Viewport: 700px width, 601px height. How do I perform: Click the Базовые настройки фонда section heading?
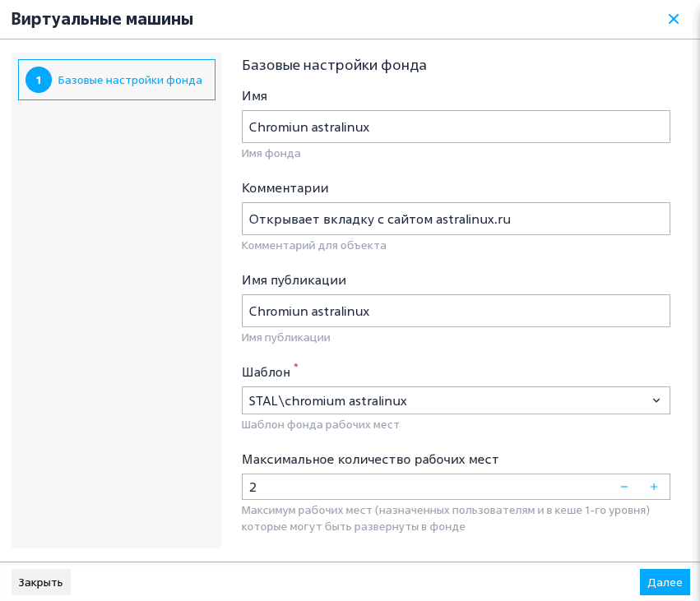[334, 66]
